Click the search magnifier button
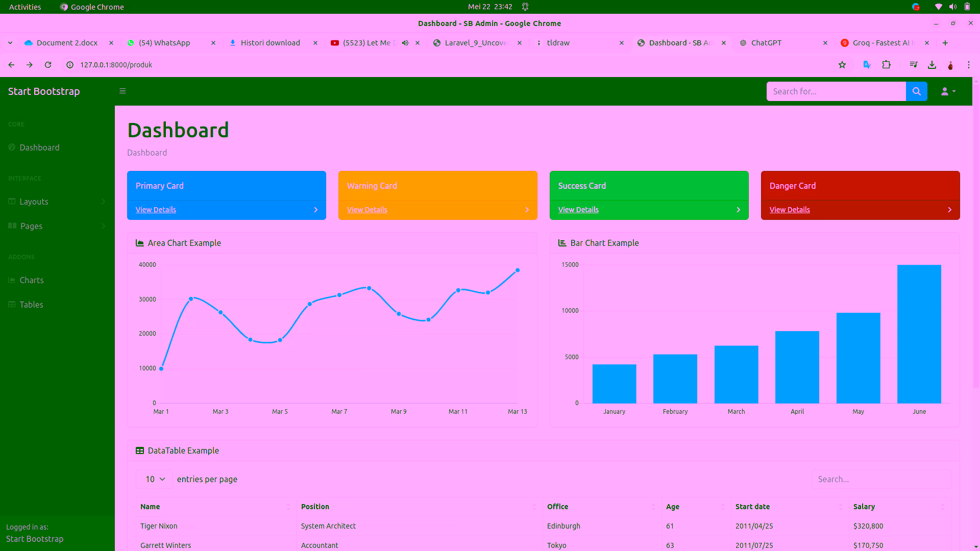The width and height of the screenshot is (980, 551). 916,91
